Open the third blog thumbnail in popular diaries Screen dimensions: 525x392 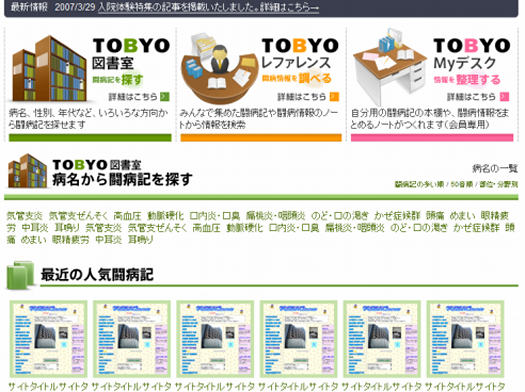(x=215, y=339)
